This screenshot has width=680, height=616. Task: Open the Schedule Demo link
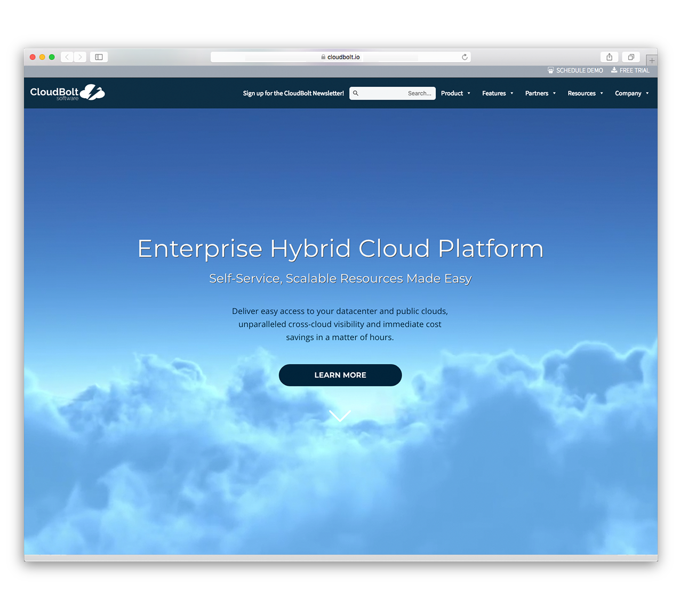[575, 70]
